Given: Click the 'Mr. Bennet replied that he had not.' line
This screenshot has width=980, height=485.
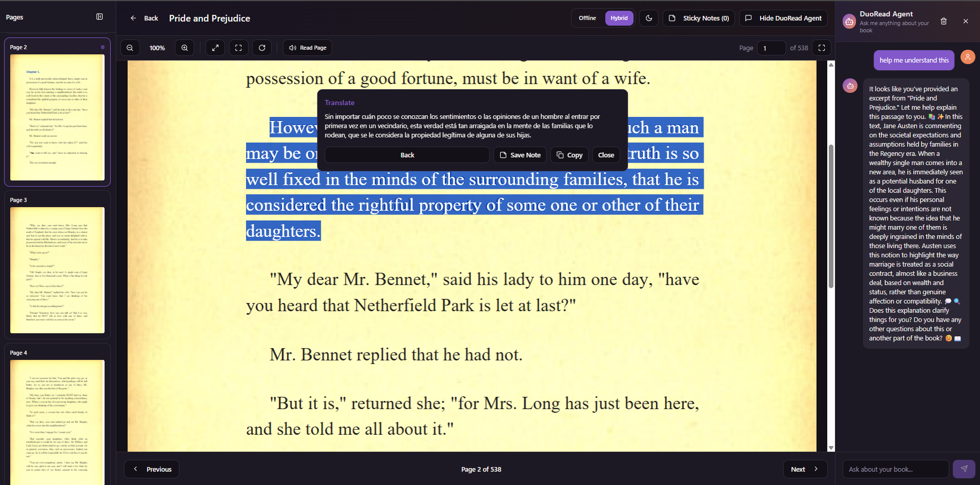Looking at the screenshot, I should 396,354.
